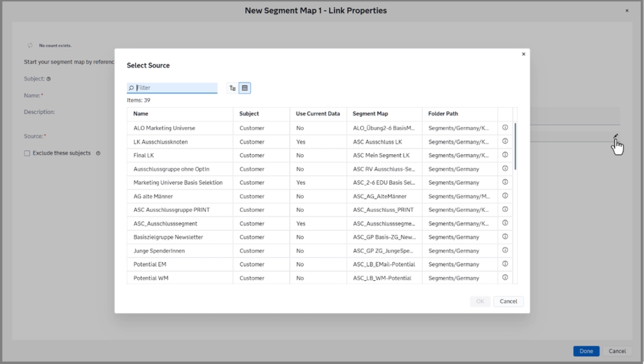The width and height of the screenshot is (644, 364).
Task: Open info for ASC Ausschlussgruppe PRINT row
Action: (x=505, y=209)
